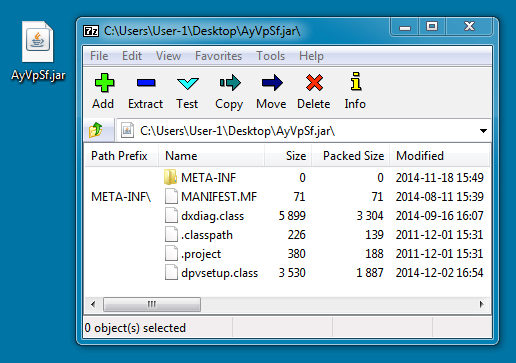
Task: Click the 1 887 packed size value
Action: pyautogui.click(x=370, y=273)
